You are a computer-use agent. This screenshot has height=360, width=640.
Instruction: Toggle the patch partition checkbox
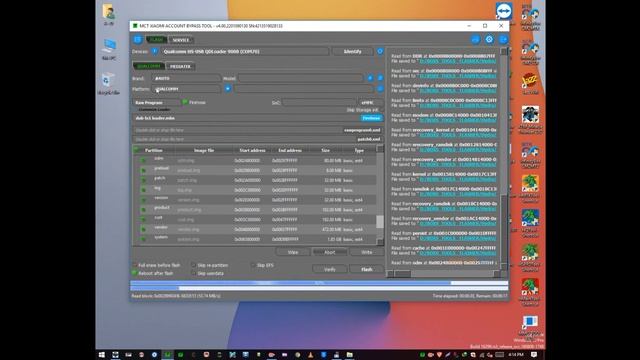(143, 180)
